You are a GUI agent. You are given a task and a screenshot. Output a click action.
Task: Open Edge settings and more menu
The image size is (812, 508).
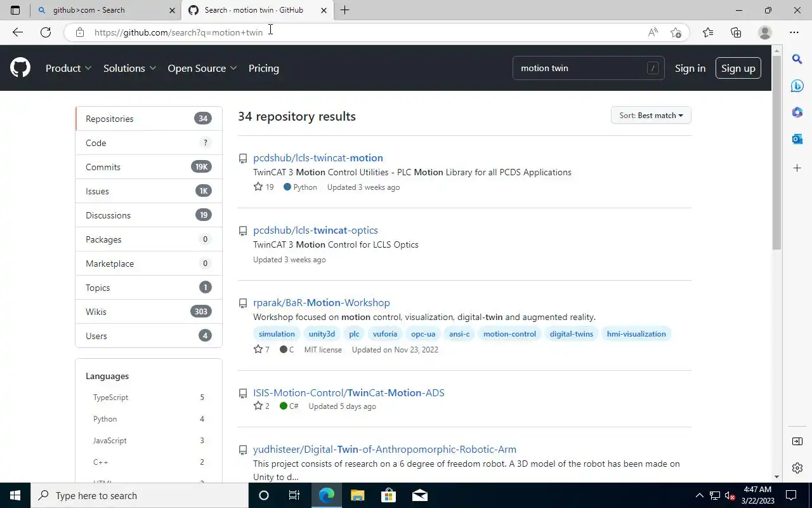(x=794, y=32)
